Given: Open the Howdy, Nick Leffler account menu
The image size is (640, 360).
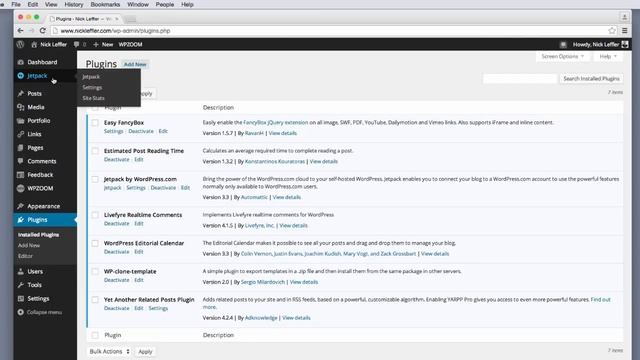Looking at the screenshot, I should 600,44.
